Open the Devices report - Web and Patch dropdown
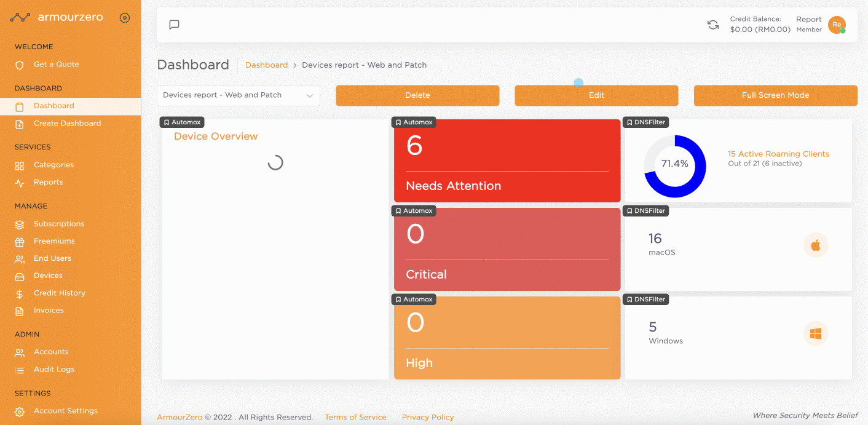This screenshot has height=425, width=868. click(239, 95)
